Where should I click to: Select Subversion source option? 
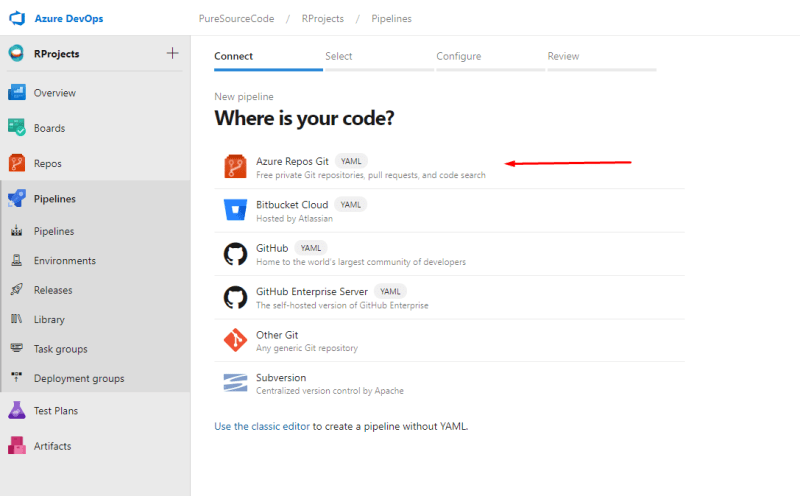[x=449, y=383]
